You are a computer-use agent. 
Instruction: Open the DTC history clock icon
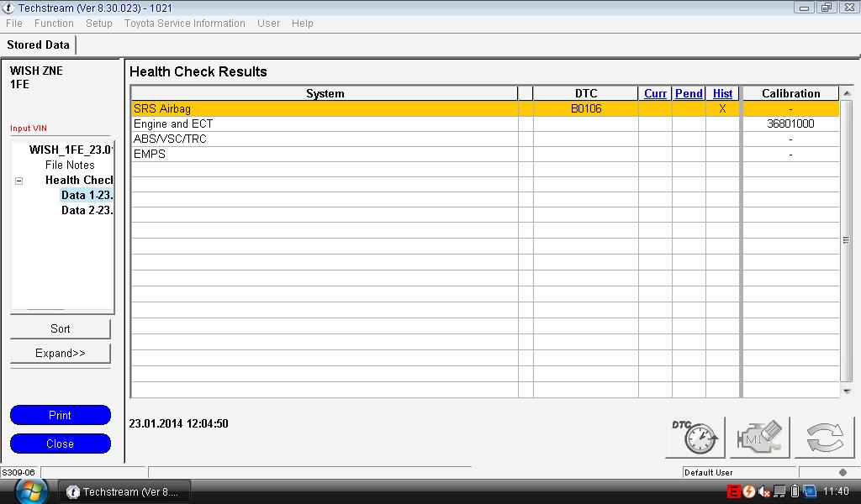[695, 437]
